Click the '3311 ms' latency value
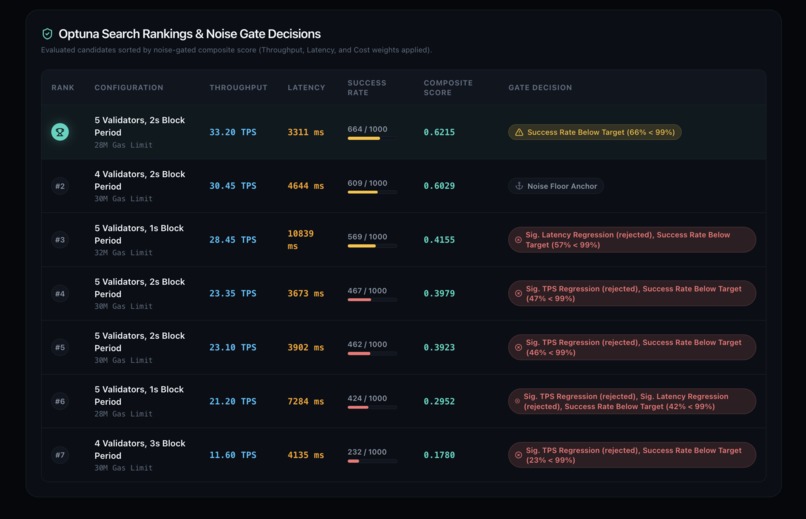This screenshot has width=806, height=519. (306, 132)
